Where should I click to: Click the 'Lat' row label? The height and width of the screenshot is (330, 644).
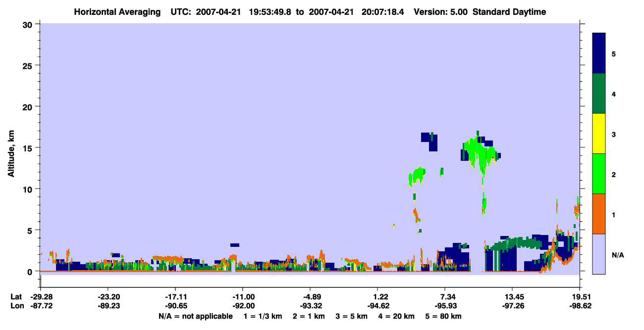pyautogui.click(x=16, y=297)
